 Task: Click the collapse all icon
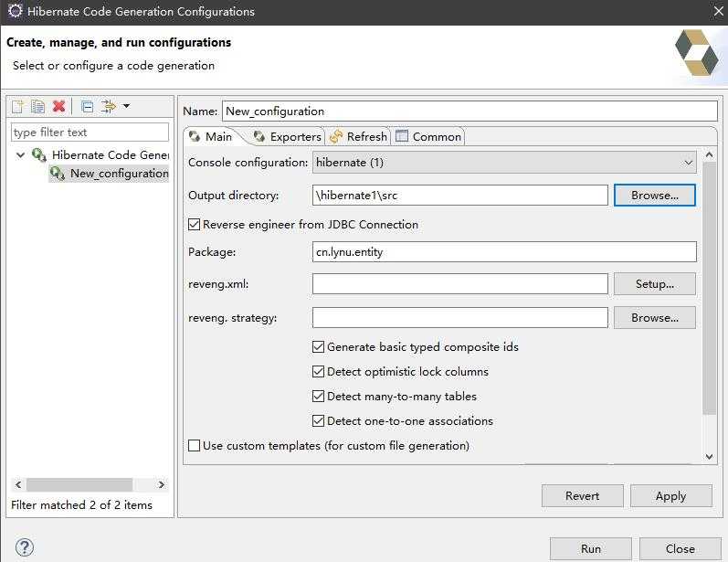[88, 107]
